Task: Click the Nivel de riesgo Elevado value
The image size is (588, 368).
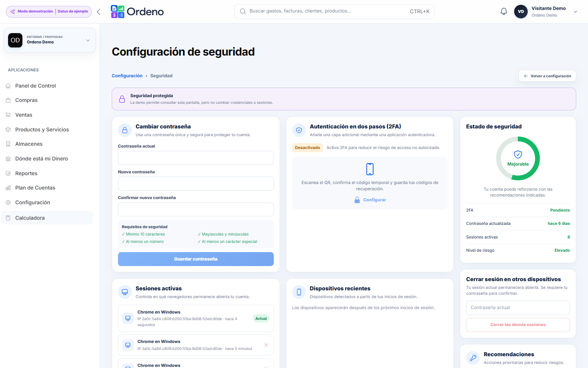Action: click(562, 250)
